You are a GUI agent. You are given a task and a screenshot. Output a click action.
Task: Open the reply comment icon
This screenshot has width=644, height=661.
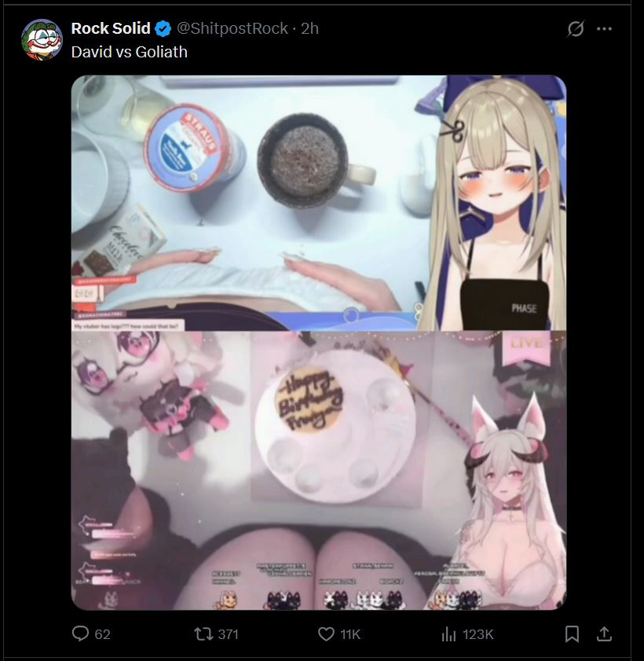(x=80, y=633)
